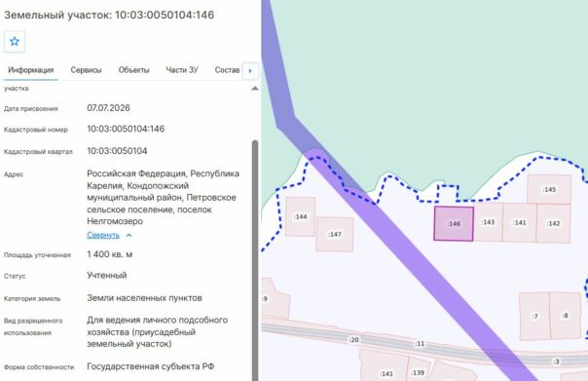Click Земли населенных пунктов category text
Image resolution: width=588 pixels, height=381 pixels.
[144, 298]
